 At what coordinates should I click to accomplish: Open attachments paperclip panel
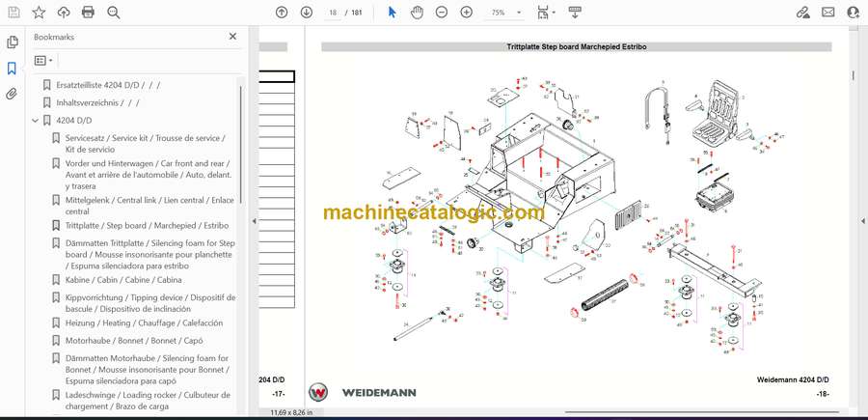pyautogui.click(x=12, y=95)
